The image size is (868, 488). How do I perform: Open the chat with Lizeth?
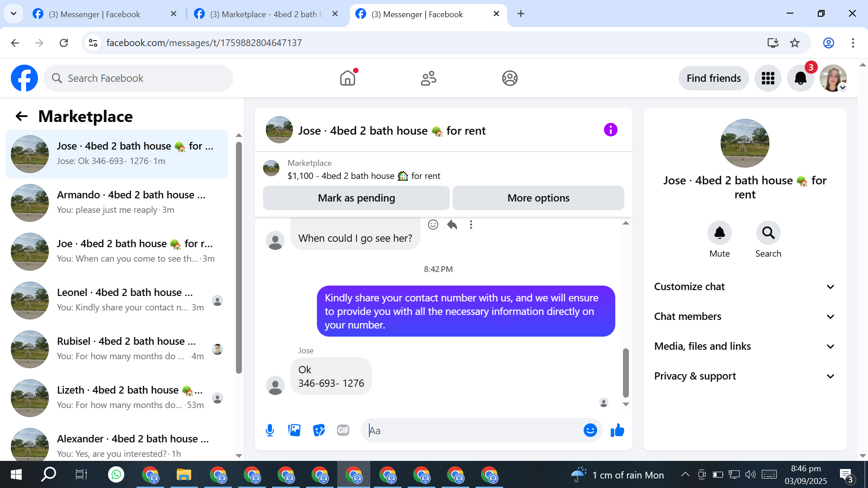[117, 398]
